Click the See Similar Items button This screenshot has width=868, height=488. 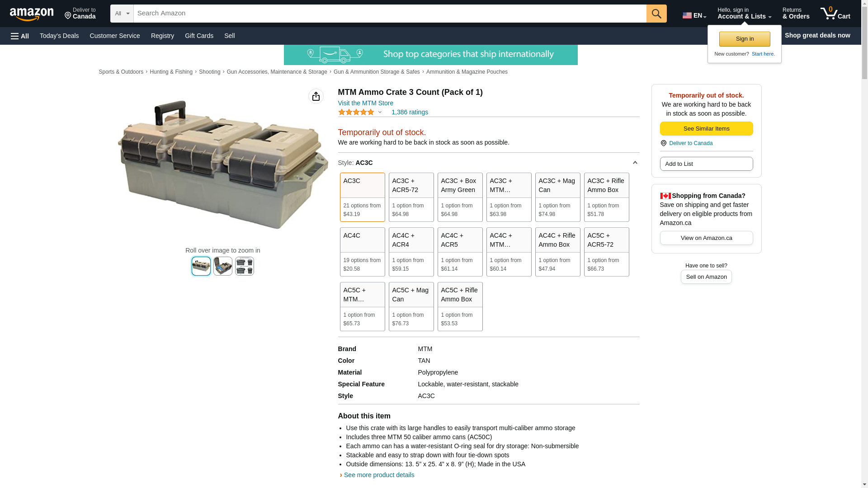click(x=706, y=129)
